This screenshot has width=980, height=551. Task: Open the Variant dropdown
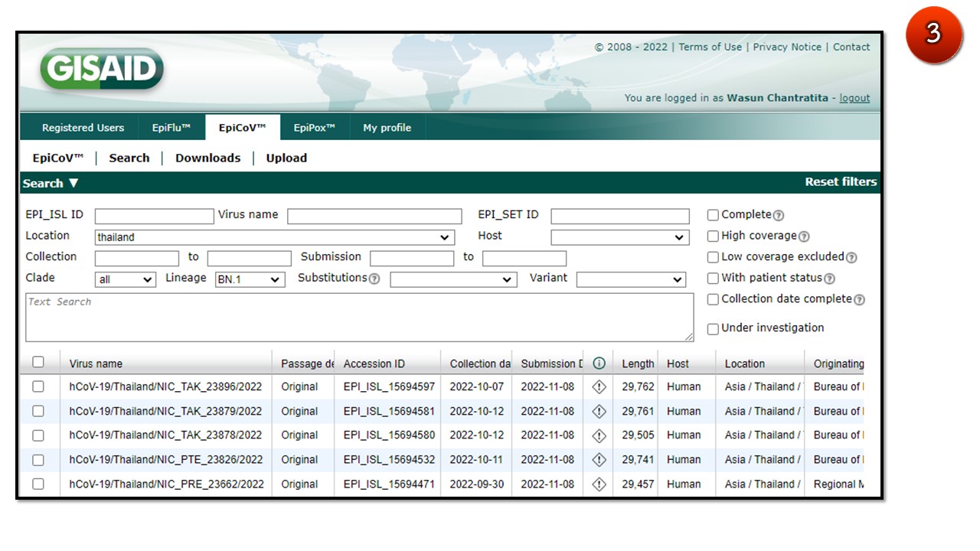coord(631,279)
